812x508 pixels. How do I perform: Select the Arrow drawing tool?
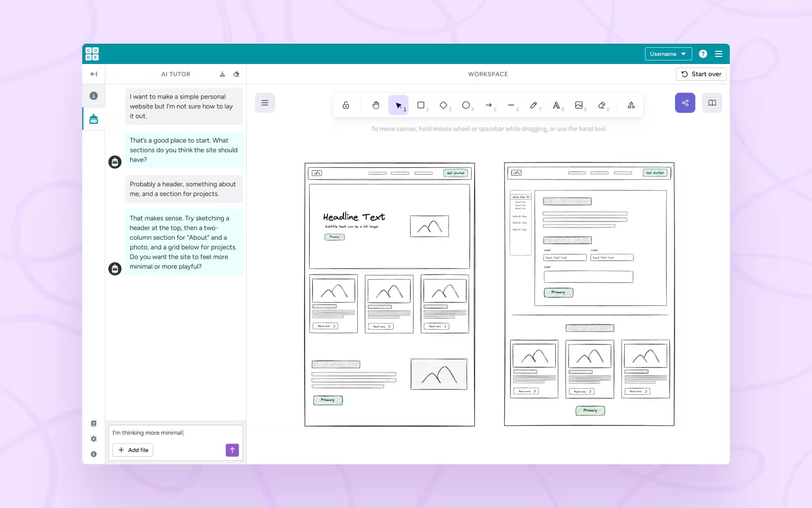(488, 105)
